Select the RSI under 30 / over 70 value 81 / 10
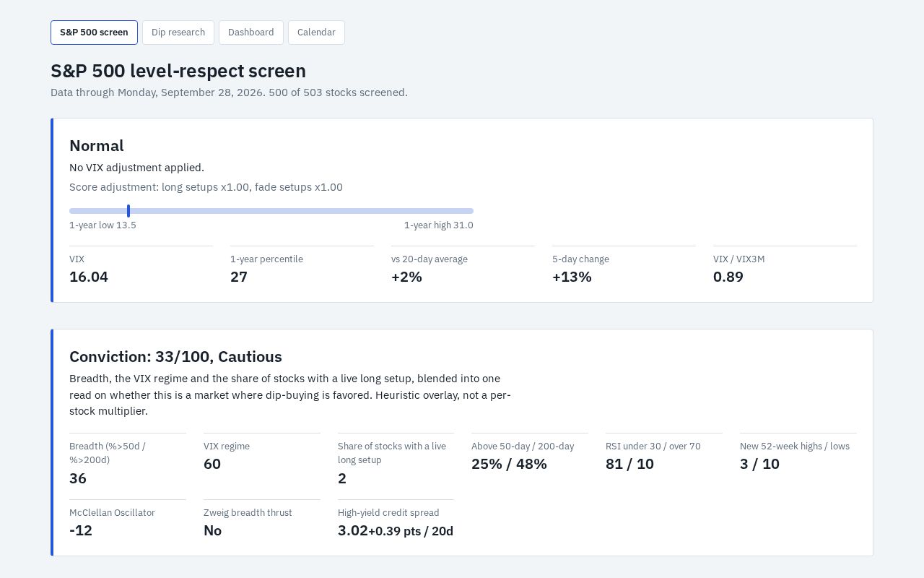Viewport: 924px width, 578px height. pos(629,464)
